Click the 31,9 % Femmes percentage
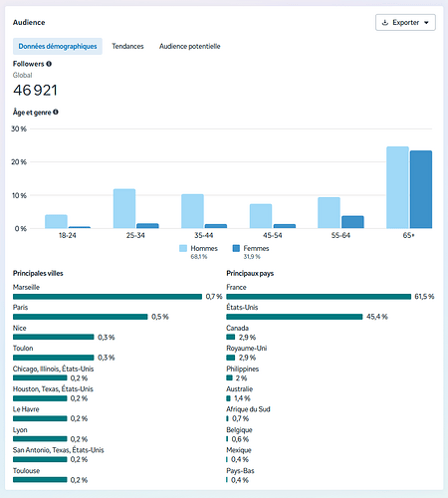 pyautogui.click(x=252, y=257)
